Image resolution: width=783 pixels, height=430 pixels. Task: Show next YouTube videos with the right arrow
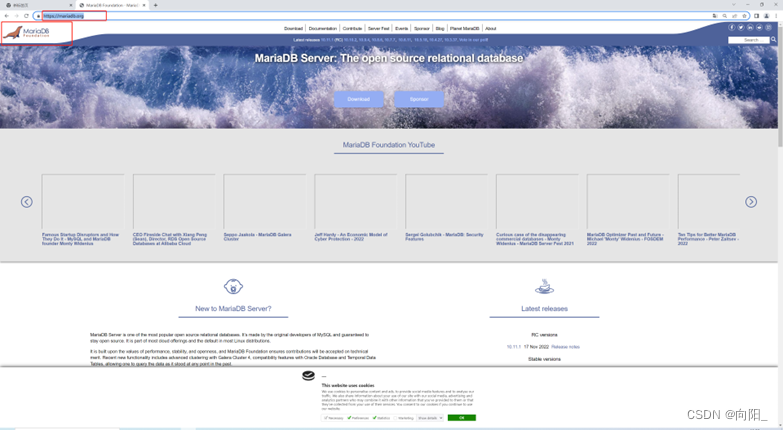point(751,202)
